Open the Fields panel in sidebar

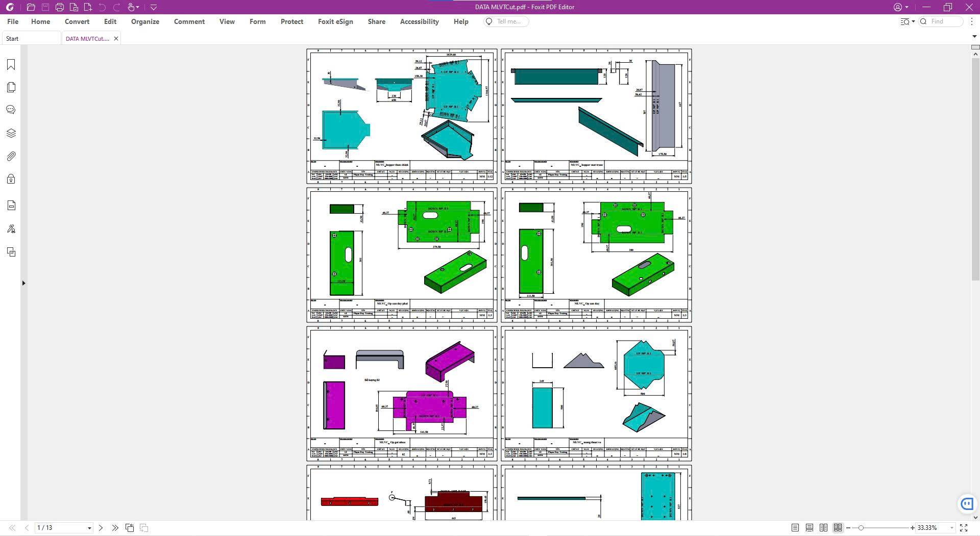pyautogui.click(x=11, y=206)
